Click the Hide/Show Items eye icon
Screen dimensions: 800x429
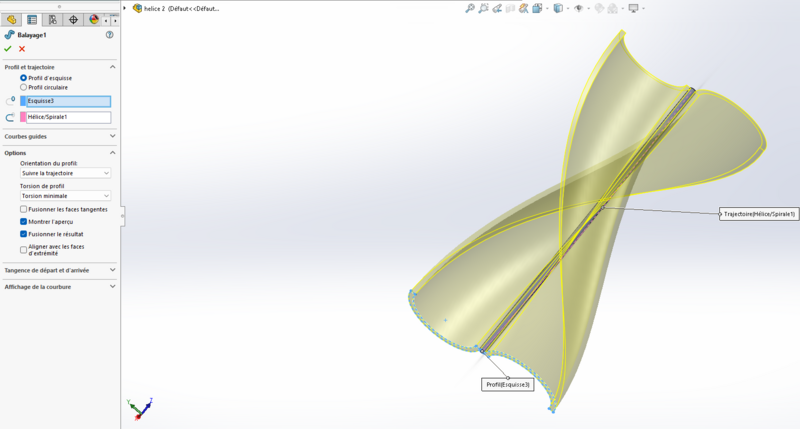coord(579,8)
